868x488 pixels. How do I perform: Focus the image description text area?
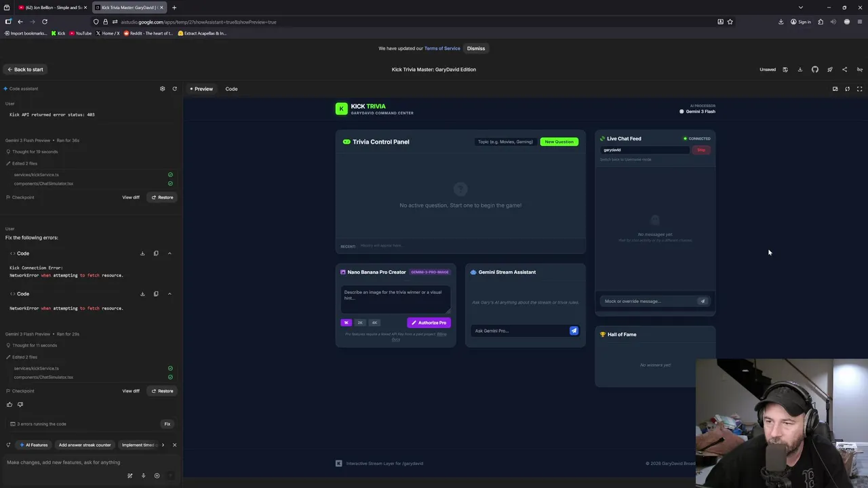[395, 300]
